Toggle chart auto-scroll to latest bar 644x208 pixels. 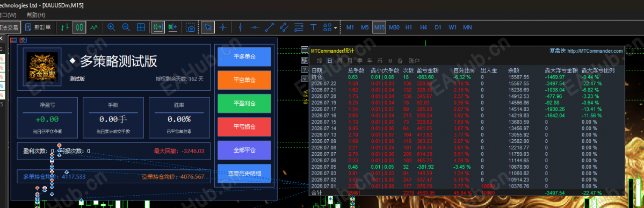(157, 27)
